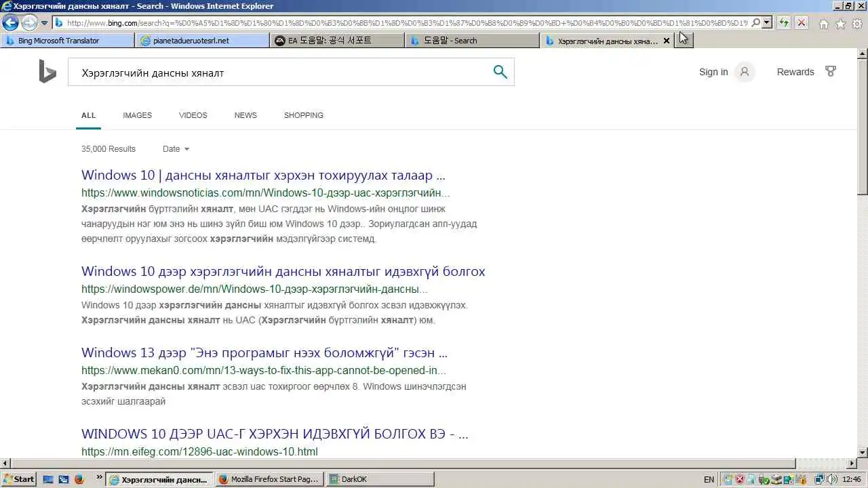The width and height of the screenshot is (868, 488).
Task: Select the VIDEOS search category
Action: [193, 115]
